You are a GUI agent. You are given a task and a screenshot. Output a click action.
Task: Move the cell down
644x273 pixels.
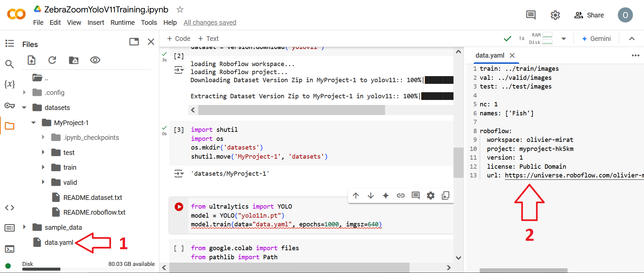pos(371,196)
